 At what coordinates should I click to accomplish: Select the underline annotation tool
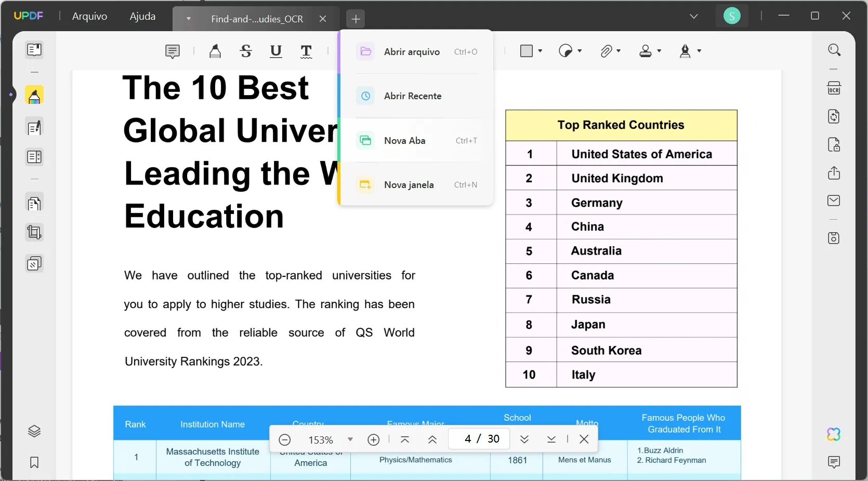[276, 51]
